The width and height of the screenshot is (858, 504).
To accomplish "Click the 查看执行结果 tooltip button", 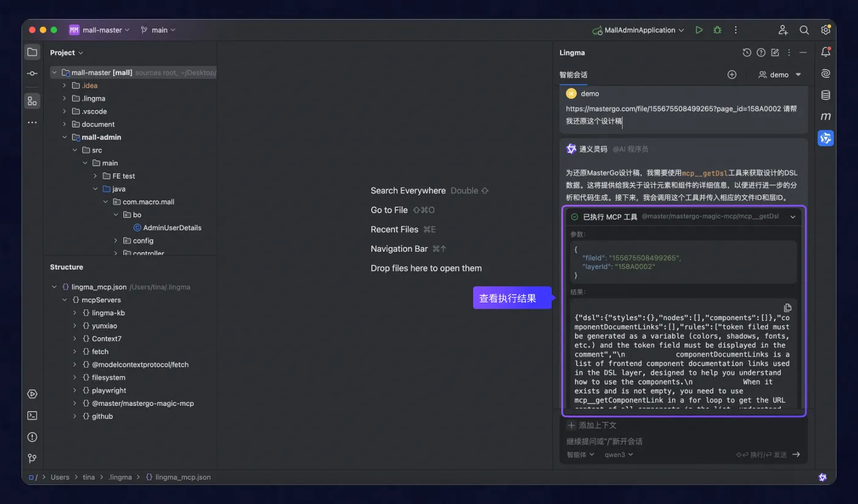I will [512, 298].
